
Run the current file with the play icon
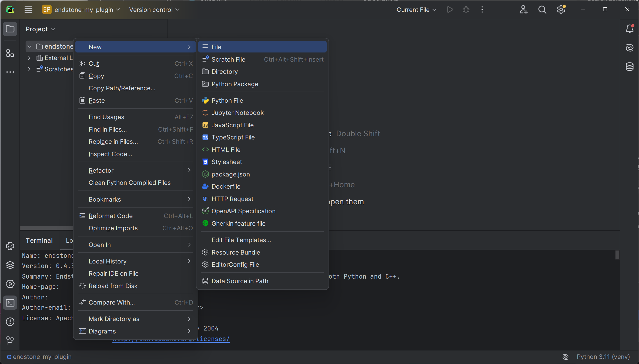[450, 9]
